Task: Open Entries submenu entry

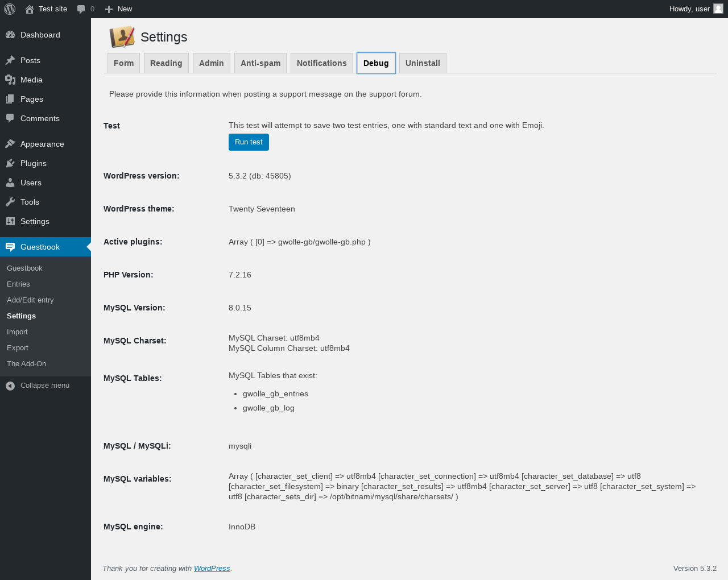Action: coord(45,284)
